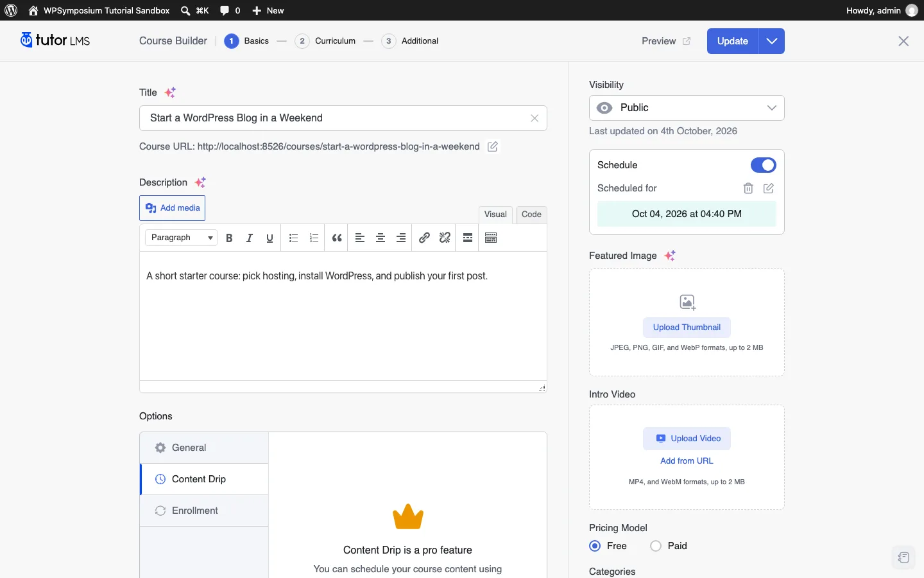
Task: Edit the scheduled date and time
Action: click(769, 188)
